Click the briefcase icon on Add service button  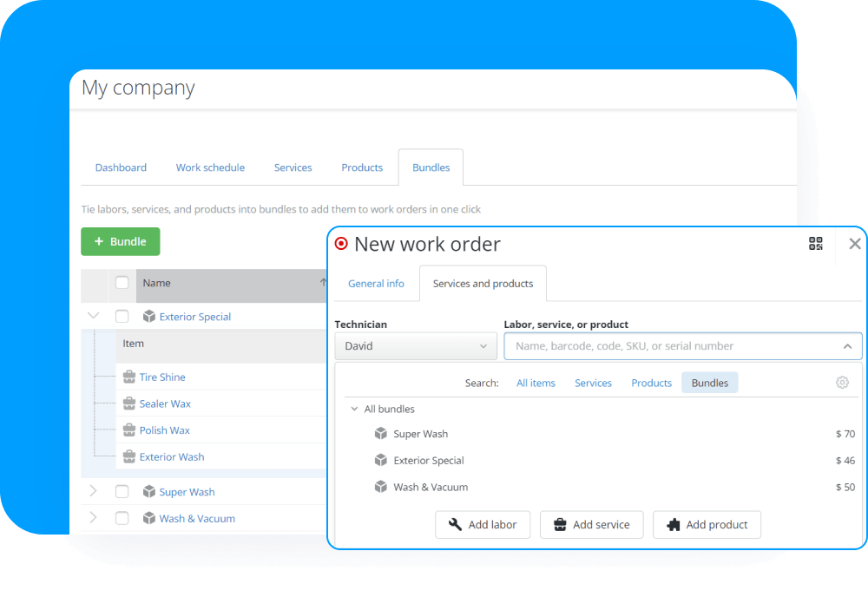coord(562,524)
